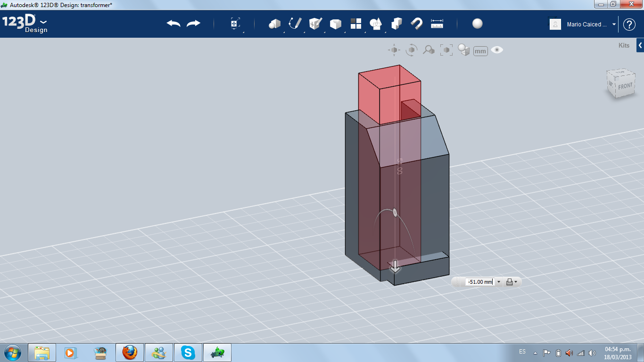
Task: Open the Transform tool
Action: click(x=235, y=24)
